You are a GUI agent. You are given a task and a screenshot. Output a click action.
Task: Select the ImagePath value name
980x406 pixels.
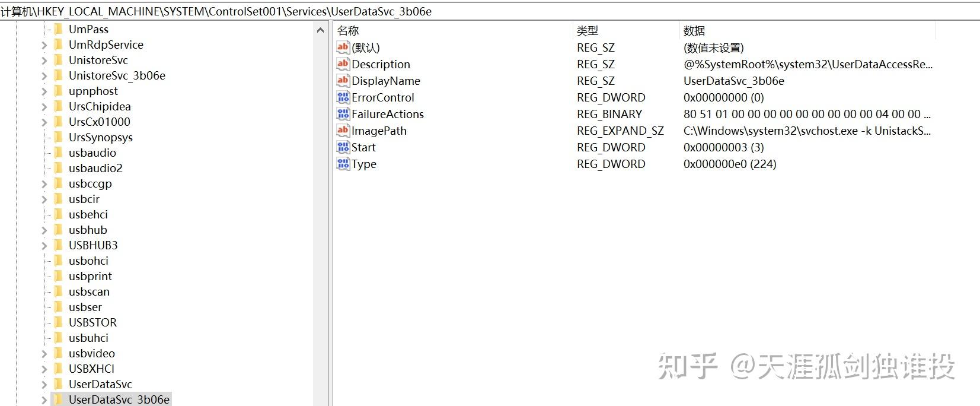click(379, 131)
